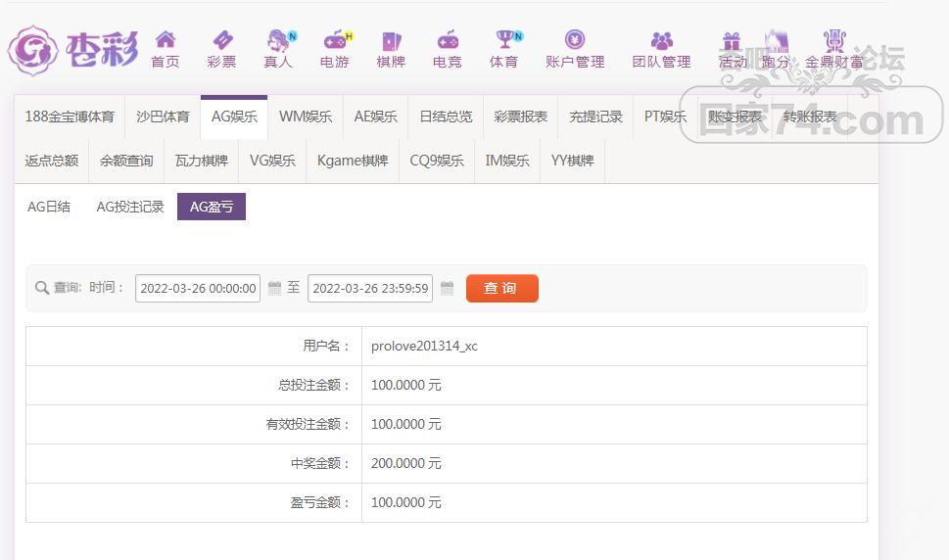This screenshot has height=560, width=949.
Task: Open the 余额查询 tab
Action: (126, 161)
